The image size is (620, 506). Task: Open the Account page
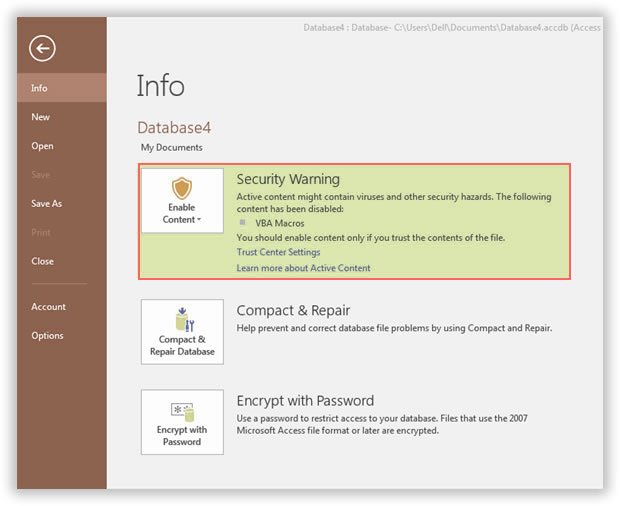click(x=48, y=307)
